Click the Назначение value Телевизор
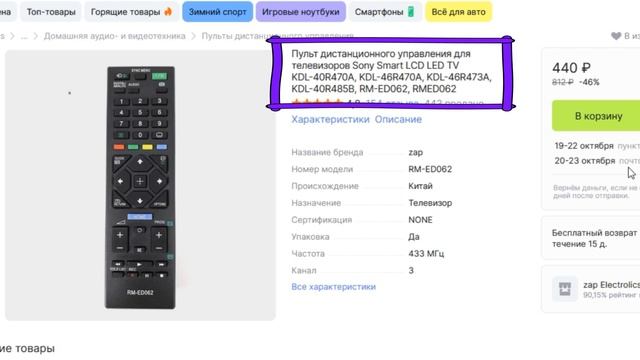 click(x=430, y=203)
